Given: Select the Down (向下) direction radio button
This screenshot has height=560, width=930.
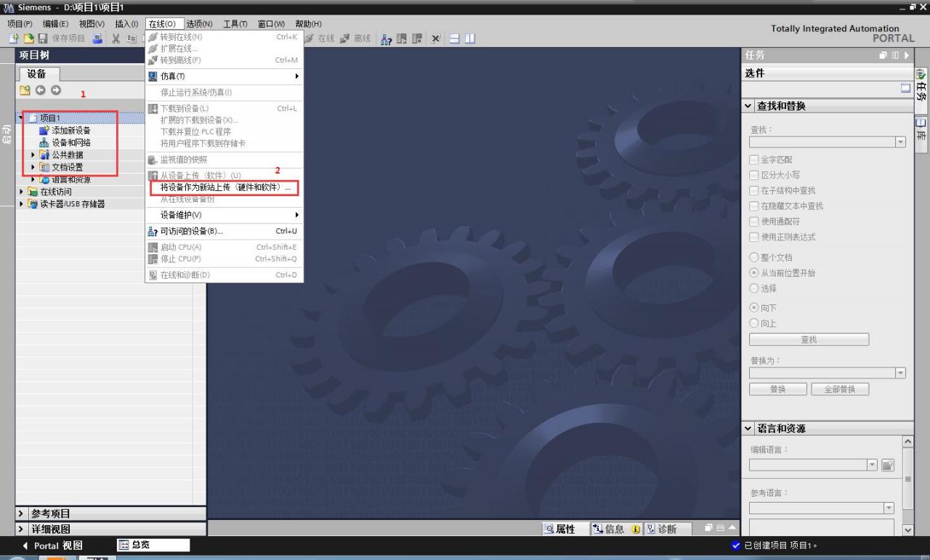Looking at the screenshot, I should pyautogui.click(x=753, y=308).
